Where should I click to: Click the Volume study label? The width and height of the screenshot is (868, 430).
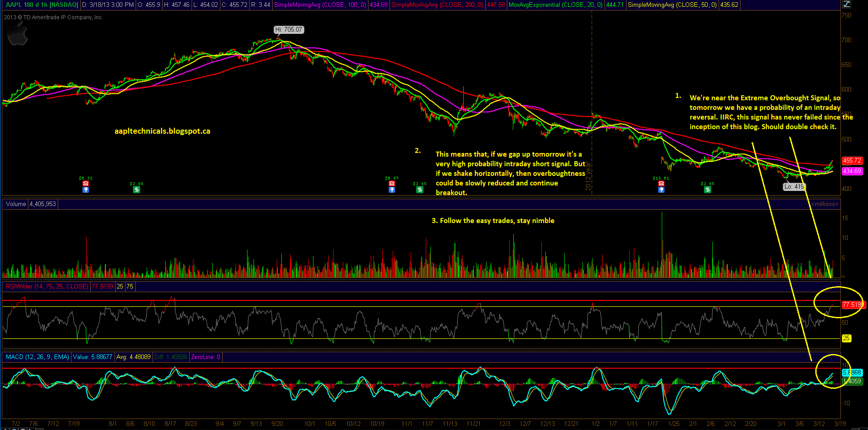tap(16, 204)
